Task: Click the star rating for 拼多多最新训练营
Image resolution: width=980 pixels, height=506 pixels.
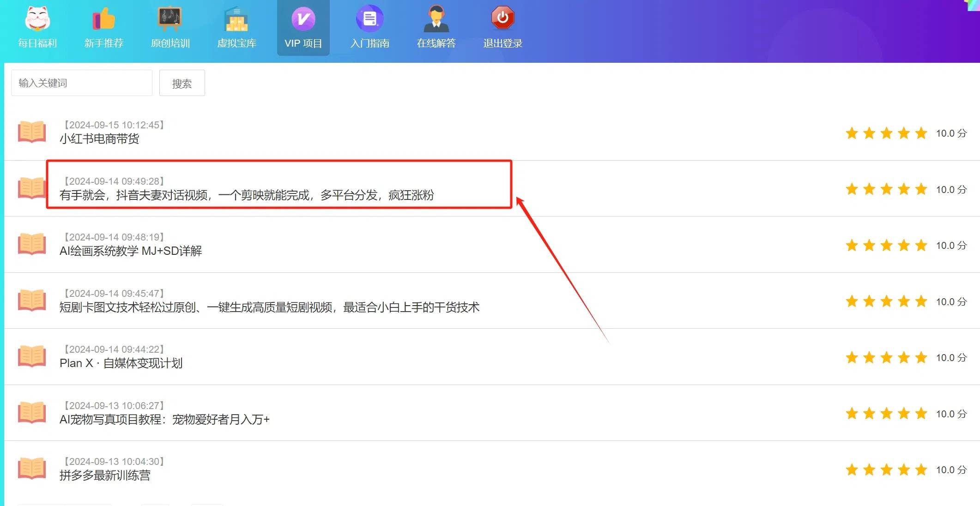Action: pyautogui.click(x=886, y=470)
